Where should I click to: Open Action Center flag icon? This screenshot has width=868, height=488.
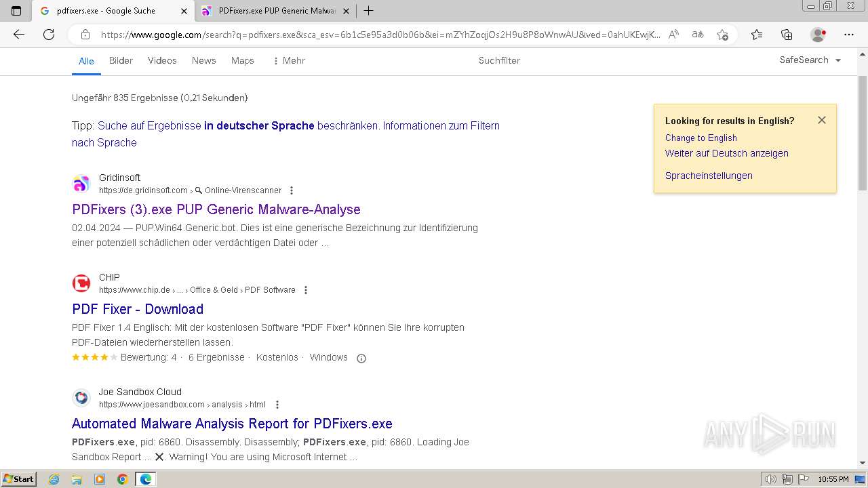pyautogui.click(x=803, y=479)
